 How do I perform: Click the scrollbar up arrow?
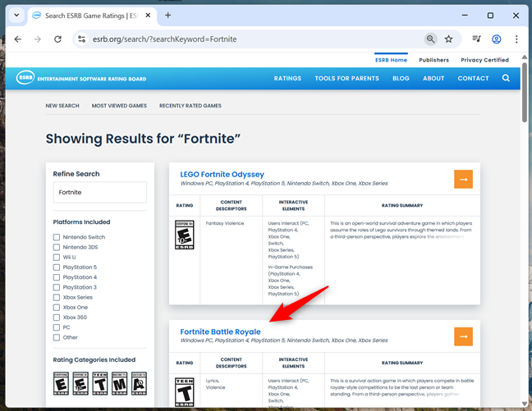[525, 57]
